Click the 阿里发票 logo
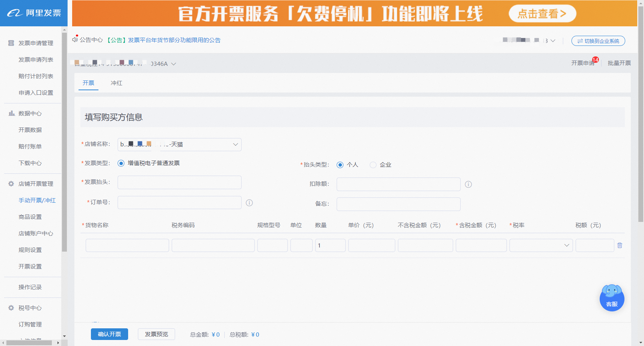The image size is (644, 346). point(34,13)
